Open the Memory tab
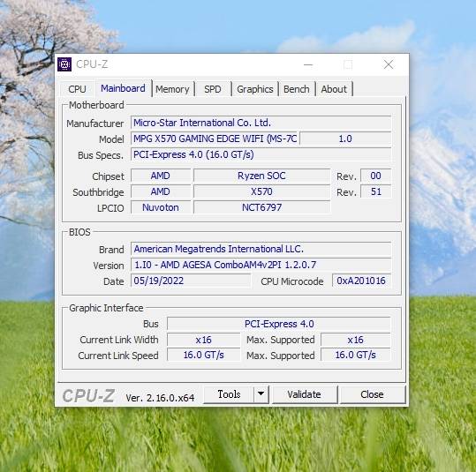476x472 pixels. click(x=172, y=89)
